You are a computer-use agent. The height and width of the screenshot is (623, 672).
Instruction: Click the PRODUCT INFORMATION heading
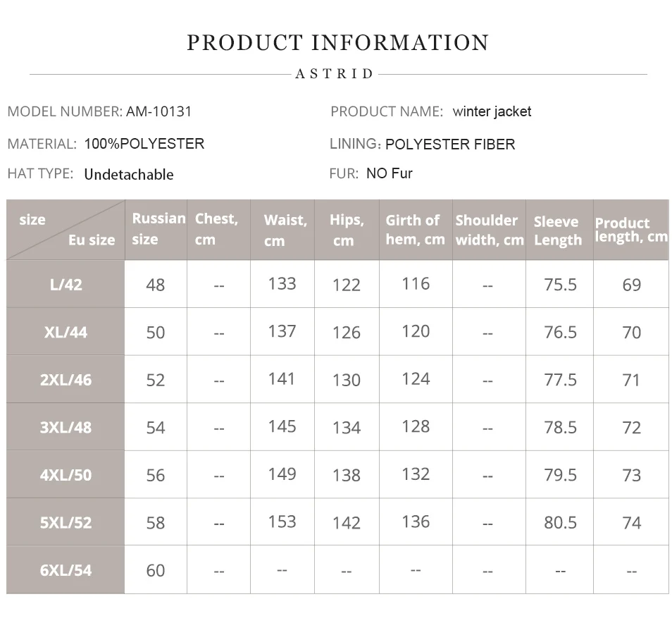pos(337,43)
